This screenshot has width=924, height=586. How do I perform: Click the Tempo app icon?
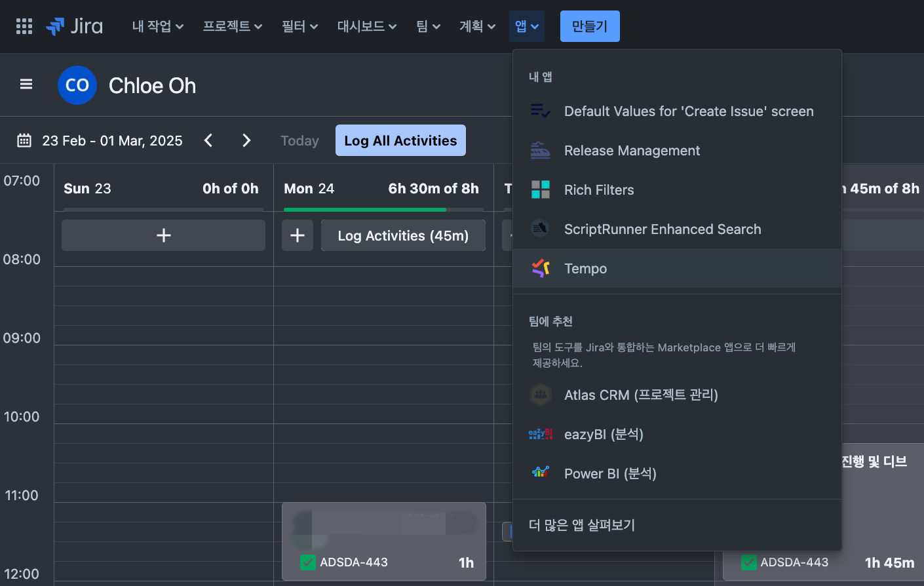pyautogui.click(x=541, y=268)
